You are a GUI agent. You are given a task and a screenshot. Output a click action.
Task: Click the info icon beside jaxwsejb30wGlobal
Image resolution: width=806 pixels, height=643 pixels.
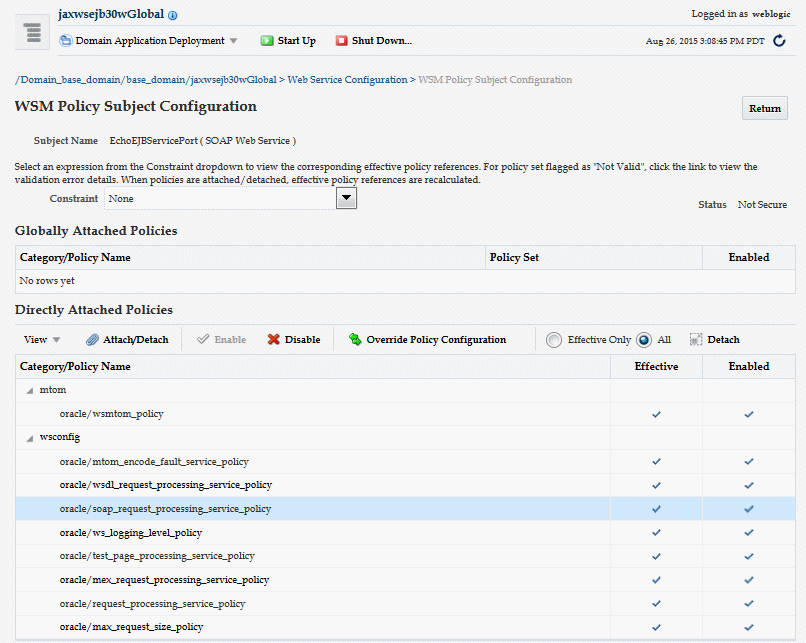[x=173, y=15]
